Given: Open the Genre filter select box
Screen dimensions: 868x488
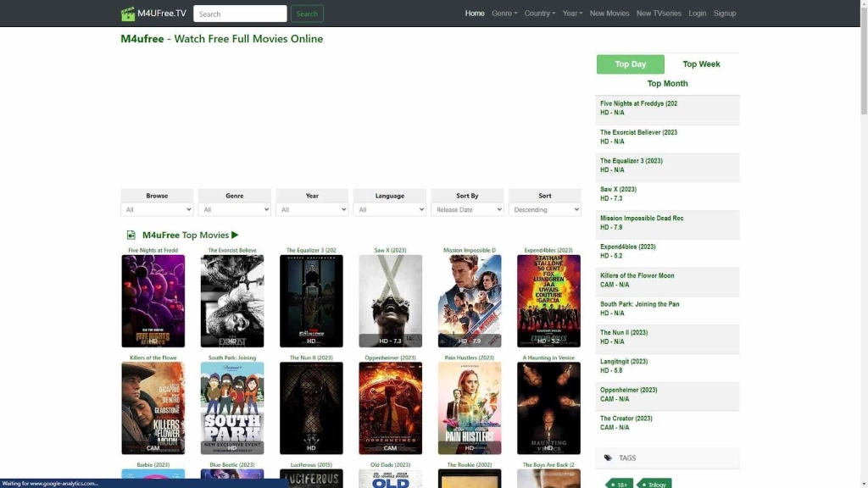Looking at the screenshot, I should tap(235, 210).
